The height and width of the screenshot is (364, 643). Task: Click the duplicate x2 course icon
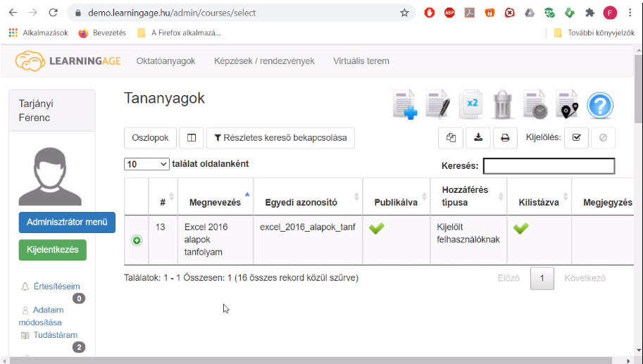(x=470, y=105)
